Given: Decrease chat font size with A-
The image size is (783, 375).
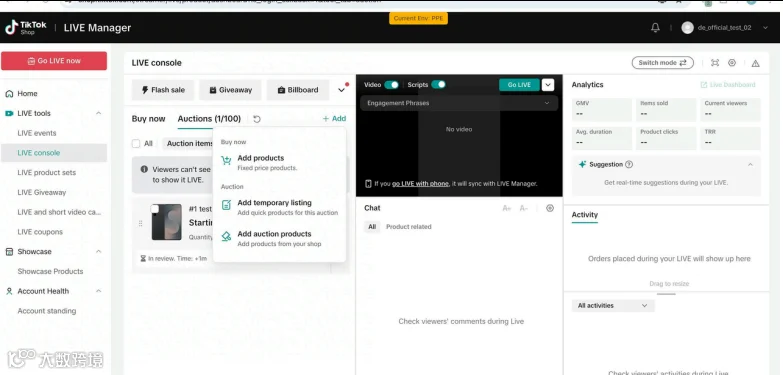Looking at the screenshot, I should click(x=523, y=208).
